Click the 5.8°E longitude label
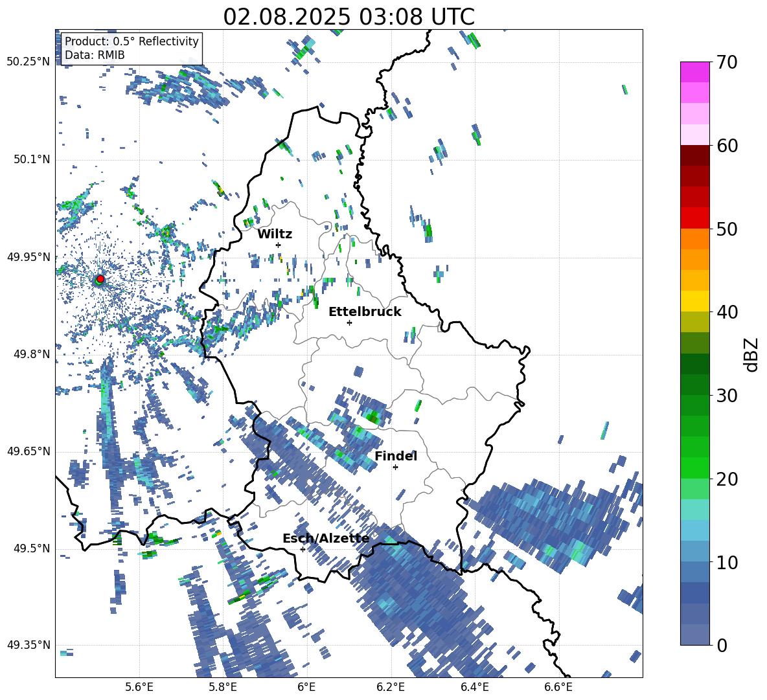 coord(223,687)
